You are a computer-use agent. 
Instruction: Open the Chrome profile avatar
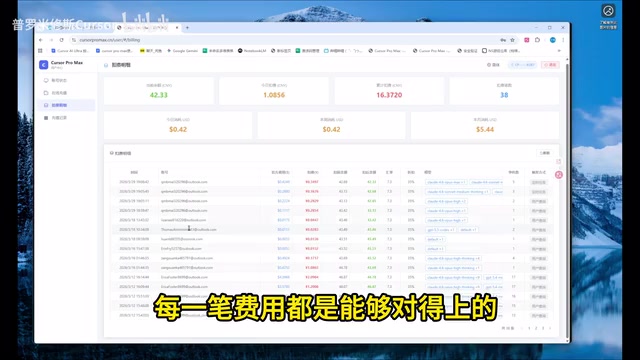pyautogui.click(x=553, y=40)
